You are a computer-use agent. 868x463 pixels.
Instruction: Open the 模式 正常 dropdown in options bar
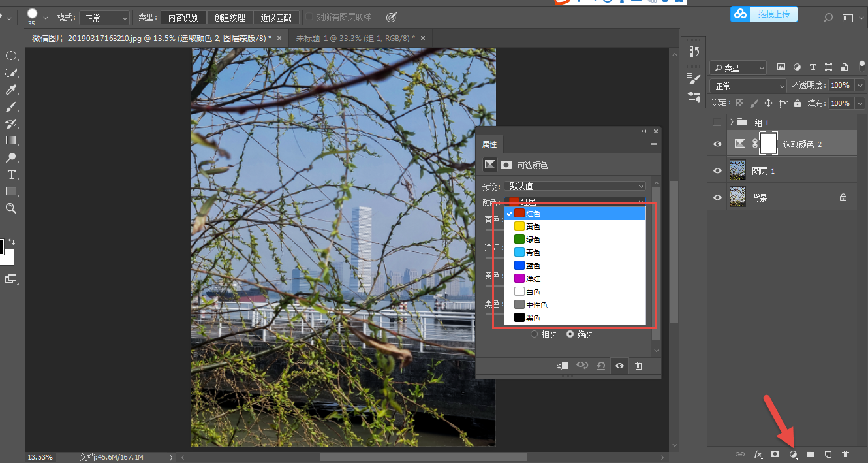104,18
